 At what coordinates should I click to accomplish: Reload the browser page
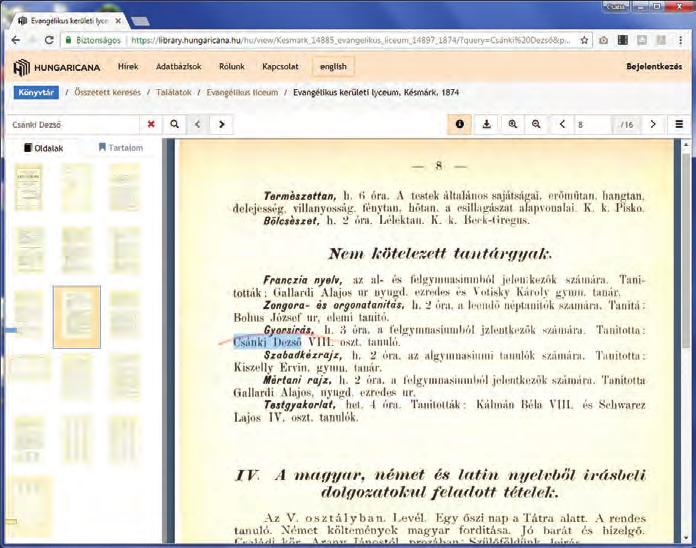pos(49,40)
